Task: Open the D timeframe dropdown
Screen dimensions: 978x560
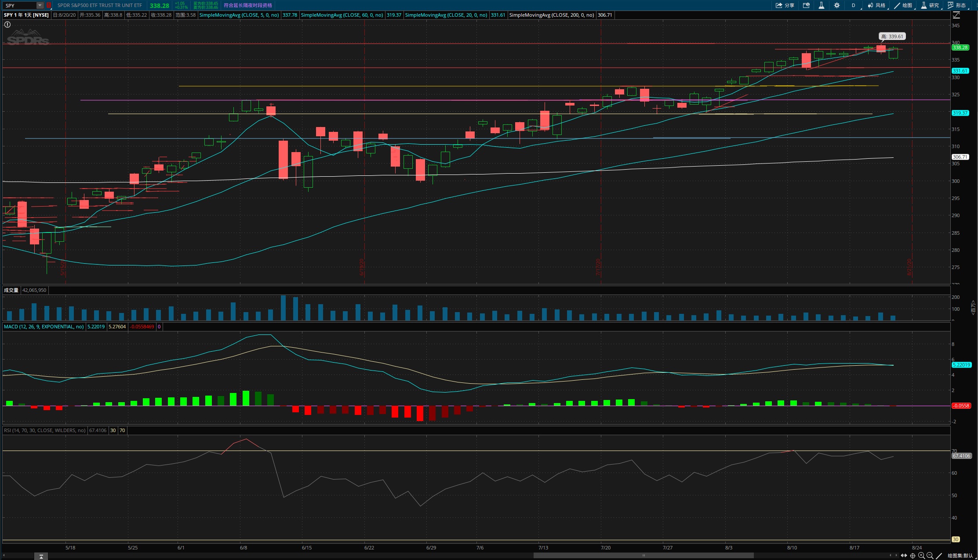Action: click(853, 5)
